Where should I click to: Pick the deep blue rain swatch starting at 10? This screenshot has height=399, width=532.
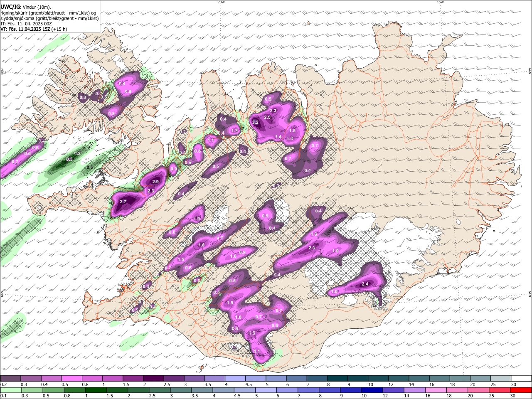[x=372, y=390]
